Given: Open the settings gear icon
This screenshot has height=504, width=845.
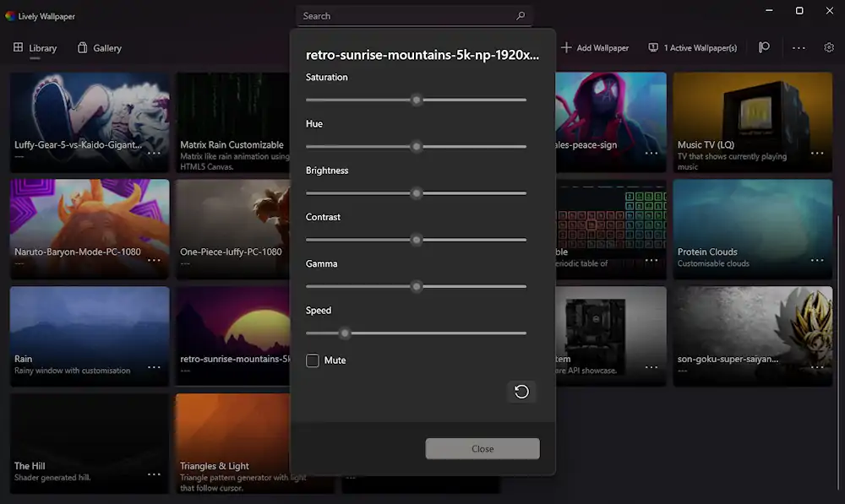Looking at the screenshot, I should pos(829,48).
